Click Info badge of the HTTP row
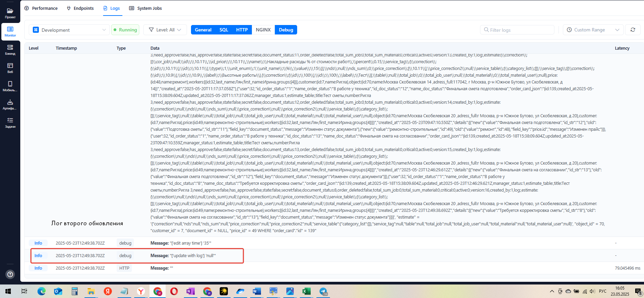Screen dimensions: 644x298 38,268
